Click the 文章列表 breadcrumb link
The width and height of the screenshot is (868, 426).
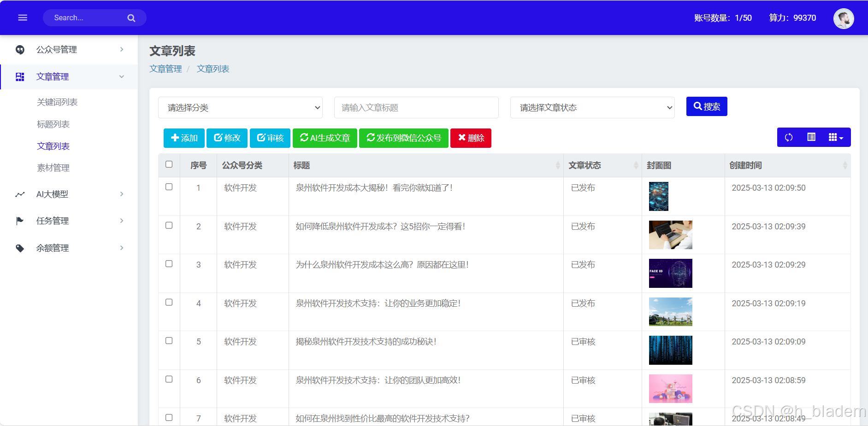point(213,69)
